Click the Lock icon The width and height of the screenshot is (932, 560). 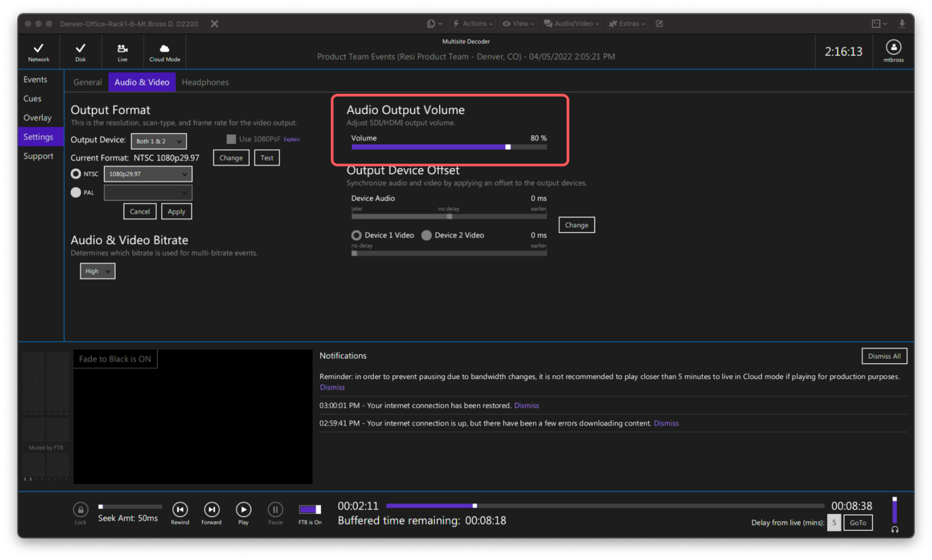click(80, 510)
